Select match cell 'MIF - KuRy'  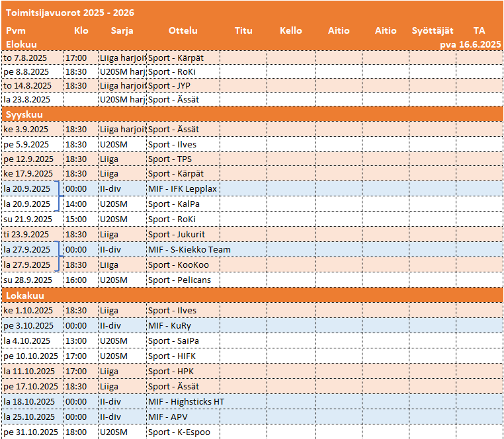(183, 325)
